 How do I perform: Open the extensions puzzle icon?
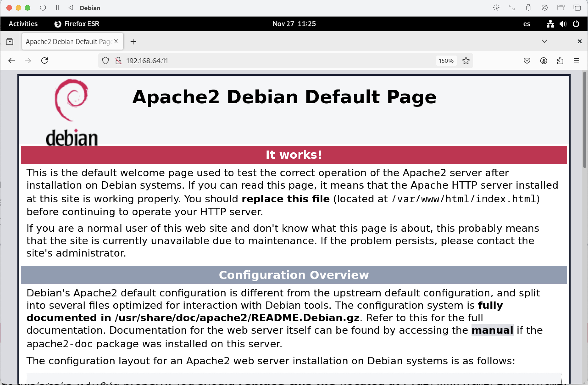pos(560,61)
